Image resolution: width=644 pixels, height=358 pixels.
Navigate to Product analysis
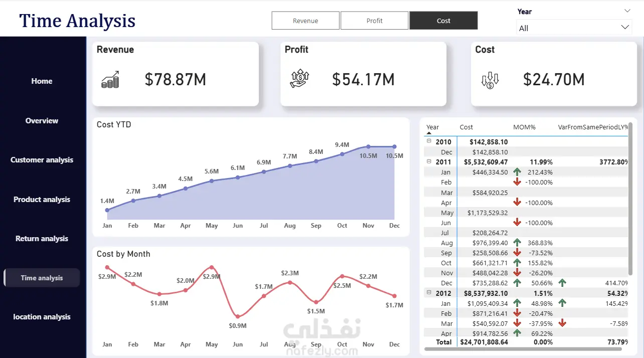[42, 200]
